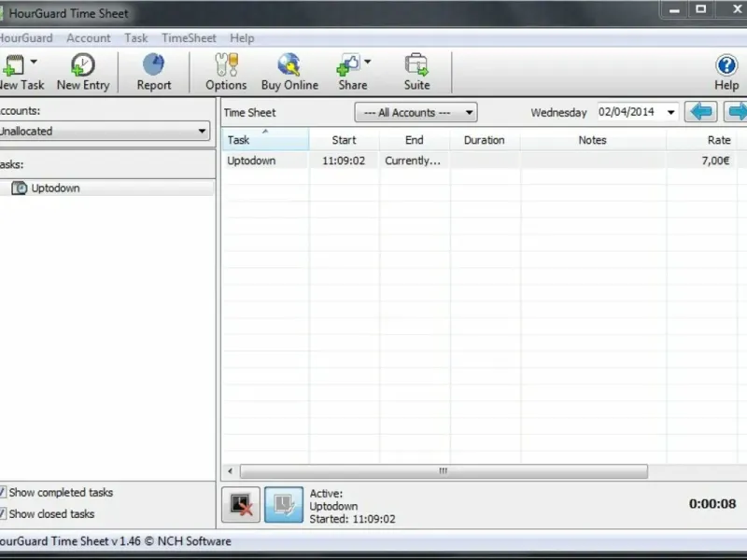
Task: Open the Task menu
Action: [135, 38]
